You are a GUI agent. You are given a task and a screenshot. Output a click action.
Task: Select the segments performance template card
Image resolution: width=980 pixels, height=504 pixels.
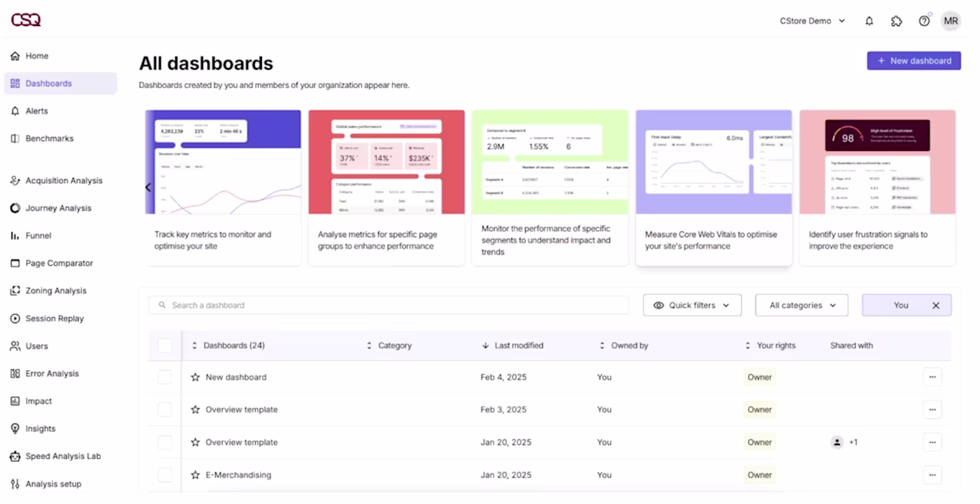[550, 188]
